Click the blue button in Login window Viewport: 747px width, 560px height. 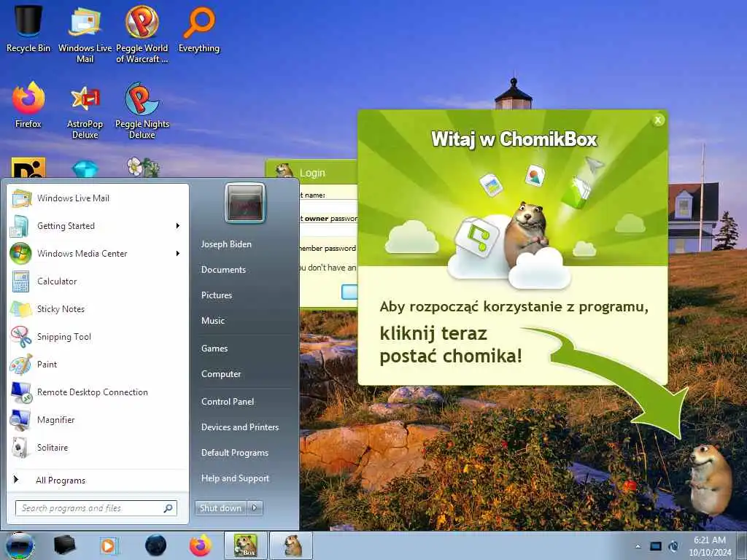click(x=349, y=292)
